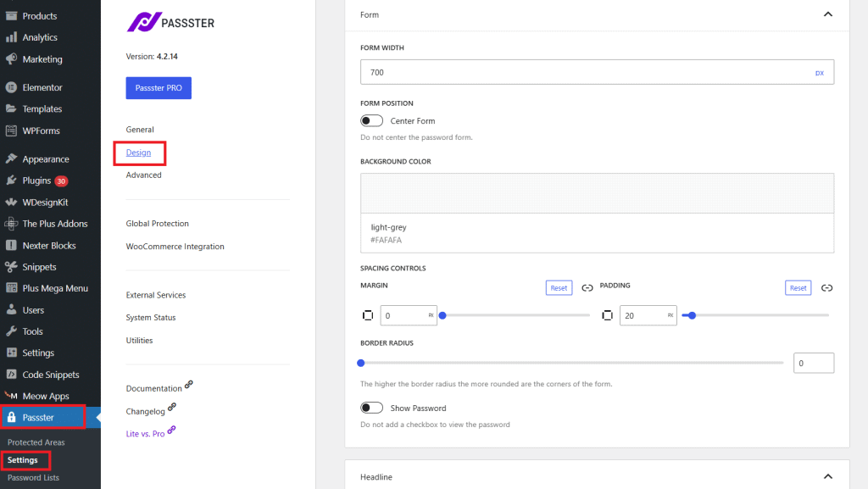Click the Code Snippets icon
Image resolution: width=868 pixels, height=489 pixels.
click(11, 375)
